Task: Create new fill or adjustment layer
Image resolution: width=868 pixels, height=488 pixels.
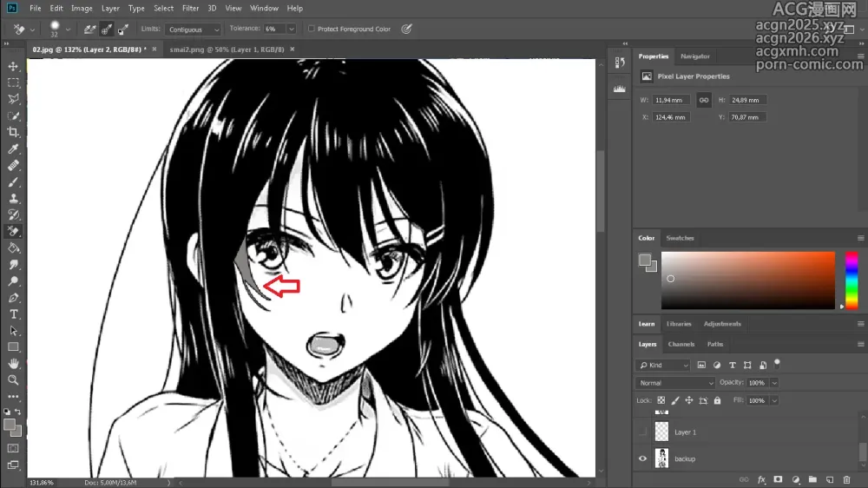Action: coord(795,479)
